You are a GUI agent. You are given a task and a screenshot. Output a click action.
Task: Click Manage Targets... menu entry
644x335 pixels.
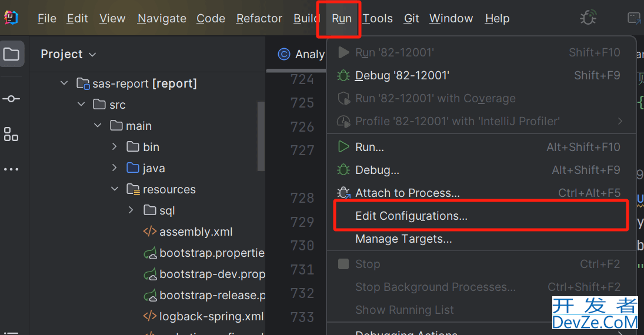pyautogui.click(x=403, y=239)
